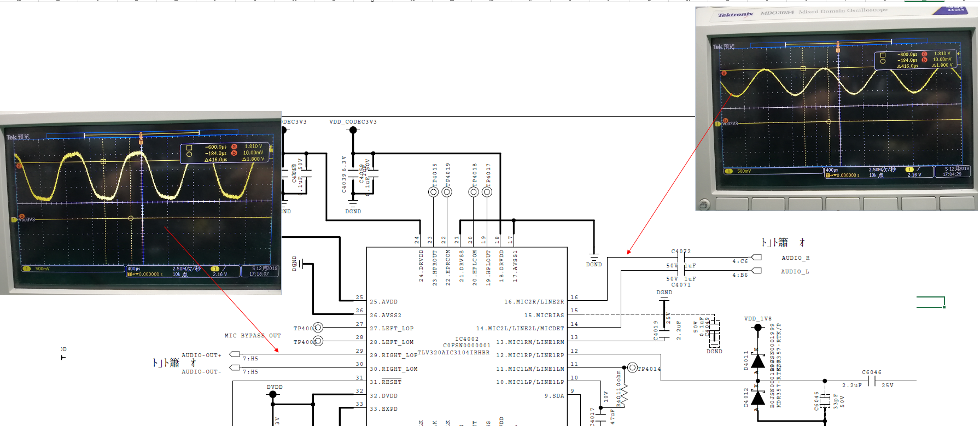
Task: Click the D4012 diode symbol
Action: pyautogui.click(x=758, y=398)
